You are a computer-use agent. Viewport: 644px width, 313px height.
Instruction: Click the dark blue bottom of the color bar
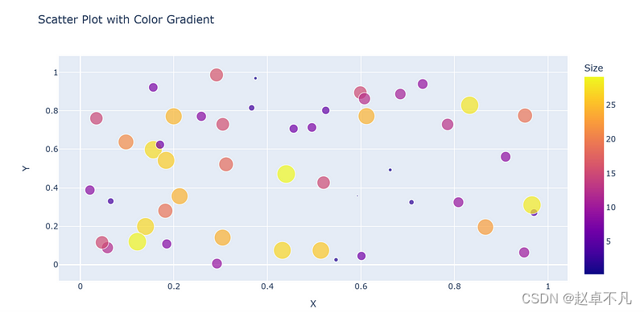click(594, 269)
